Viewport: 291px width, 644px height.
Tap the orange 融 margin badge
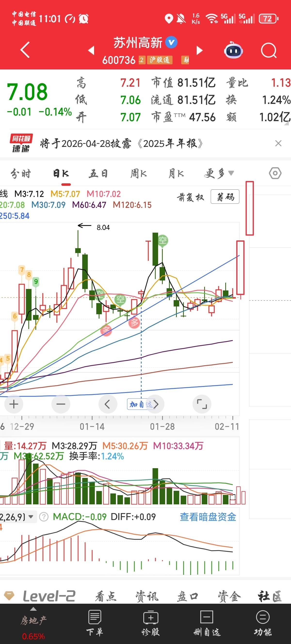[185, 60]
